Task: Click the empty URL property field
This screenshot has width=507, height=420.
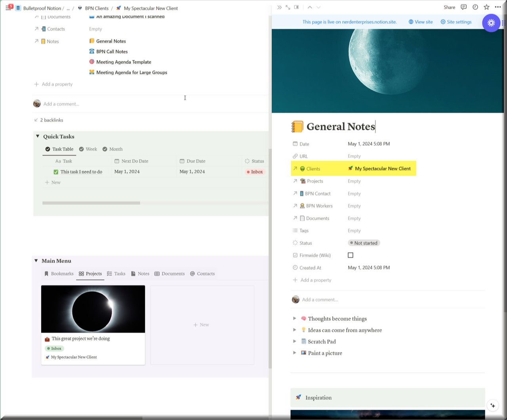Action: [354, 156]
